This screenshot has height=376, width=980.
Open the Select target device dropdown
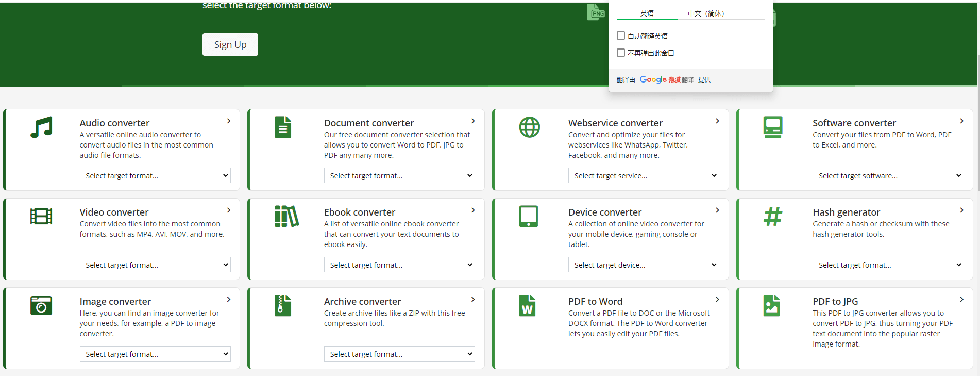[644, 265]
